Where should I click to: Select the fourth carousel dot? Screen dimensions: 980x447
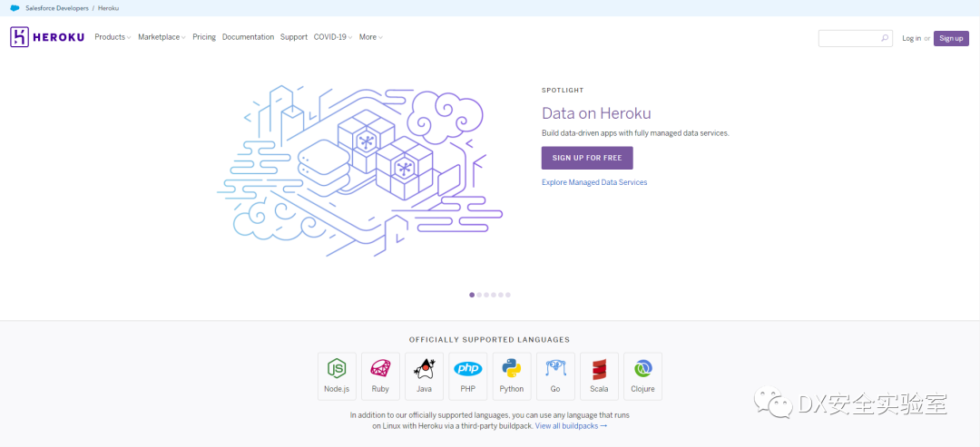(x=494, y=295)
